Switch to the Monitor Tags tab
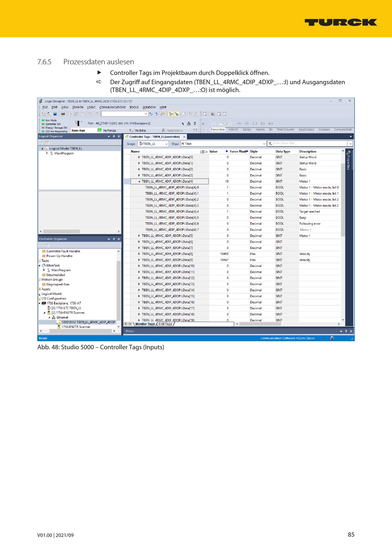The height and width of the screenshot is (554, 392). pyautogui.click(x=145, y=324)
